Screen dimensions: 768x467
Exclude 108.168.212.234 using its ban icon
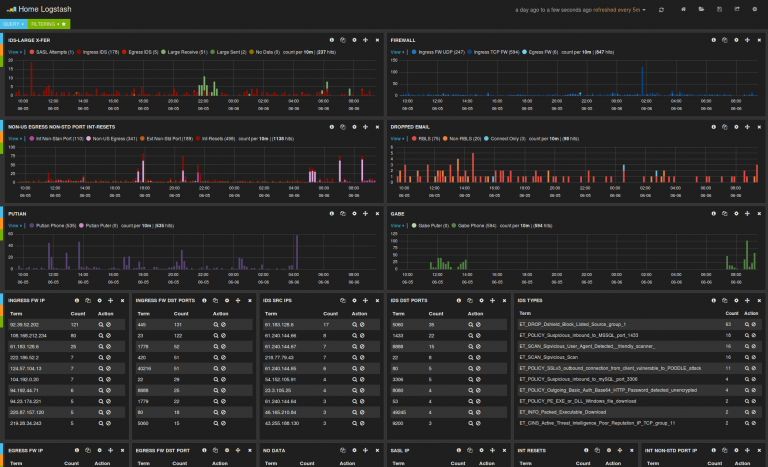pos(108,336)
